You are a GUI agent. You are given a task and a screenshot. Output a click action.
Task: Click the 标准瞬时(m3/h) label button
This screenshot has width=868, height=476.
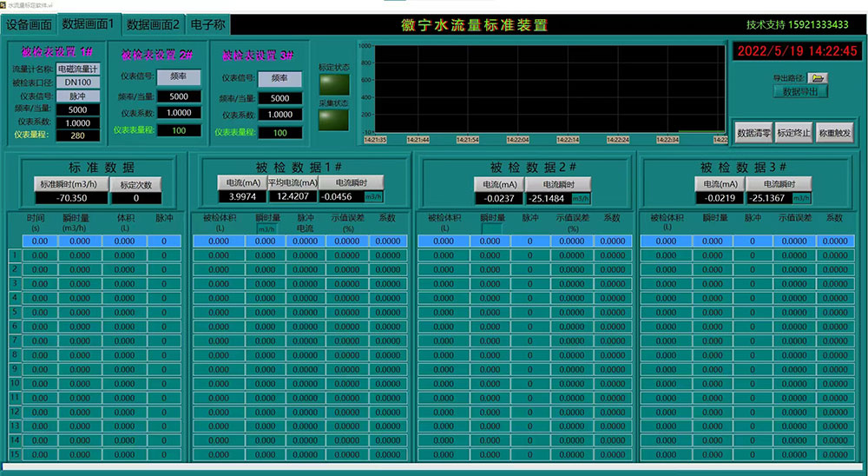coord(71,184)
